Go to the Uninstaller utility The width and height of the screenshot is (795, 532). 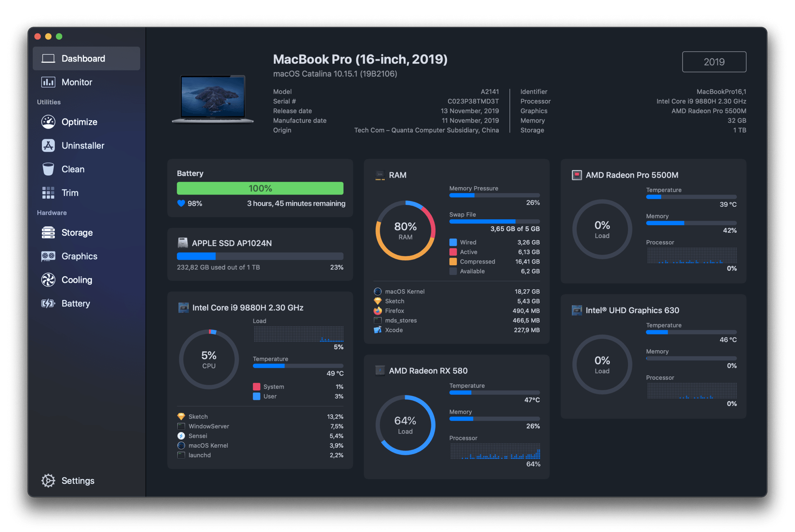point(86,146)
